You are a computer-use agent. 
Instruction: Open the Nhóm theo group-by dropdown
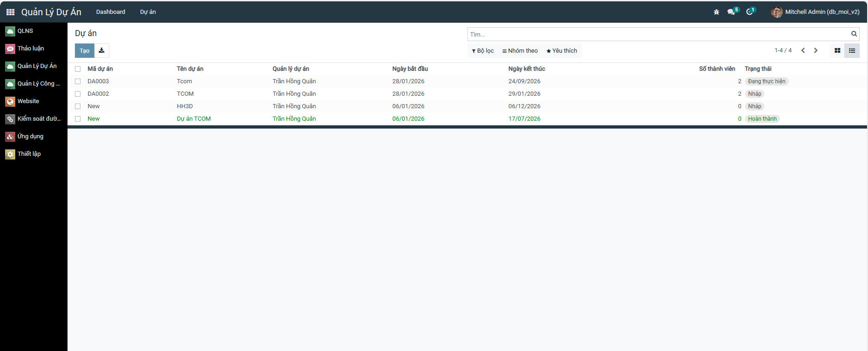coord(520,51)
